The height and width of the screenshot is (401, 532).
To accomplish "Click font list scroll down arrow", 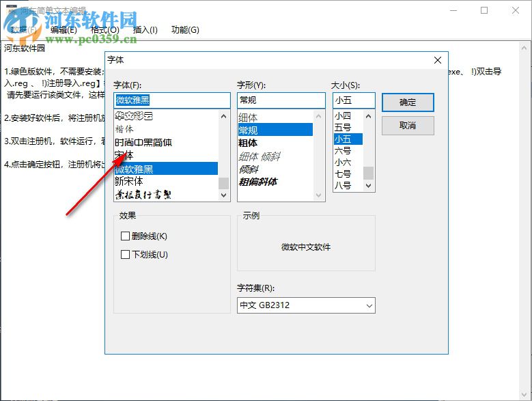I will (223, 195).
